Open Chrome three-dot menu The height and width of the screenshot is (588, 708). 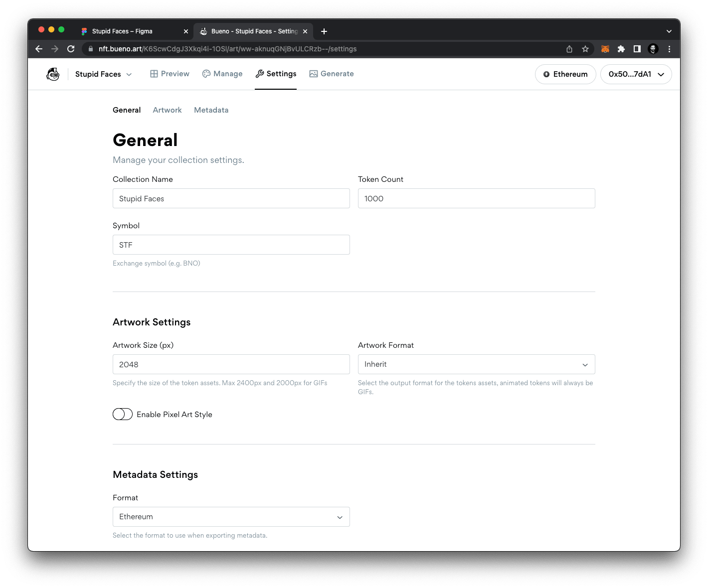click(x=669, y=49)
